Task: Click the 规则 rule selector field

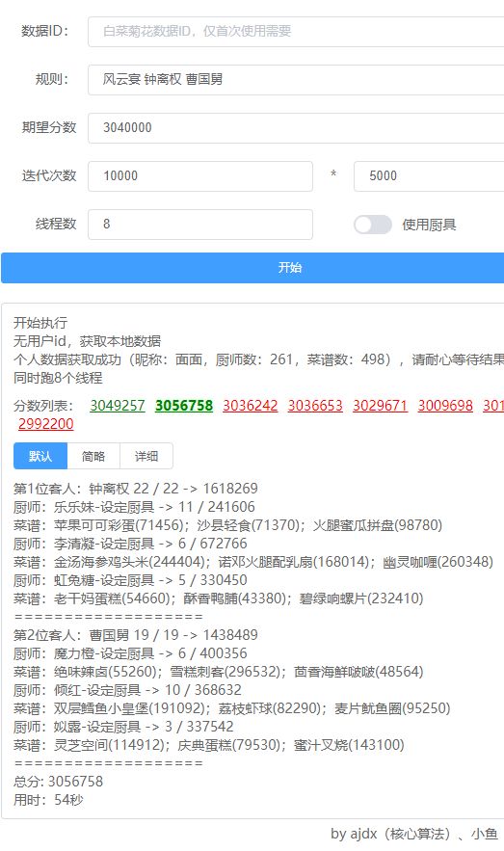Action: pos(296,80)
